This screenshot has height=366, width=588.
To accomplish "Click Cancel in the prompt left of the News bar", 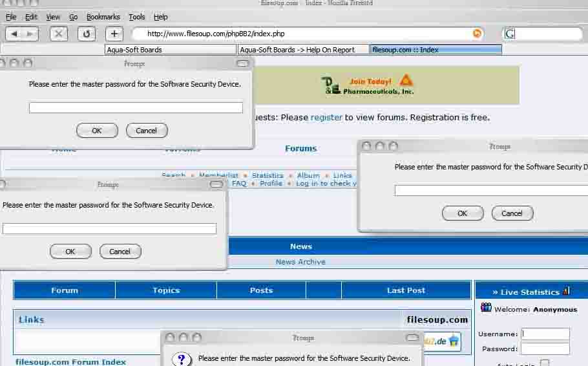I will click(120, 252).
